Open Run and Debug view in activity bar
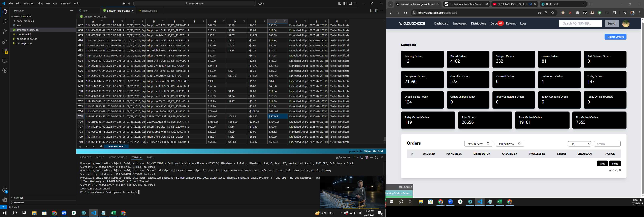The image size is (644, 217). point(5,41)
